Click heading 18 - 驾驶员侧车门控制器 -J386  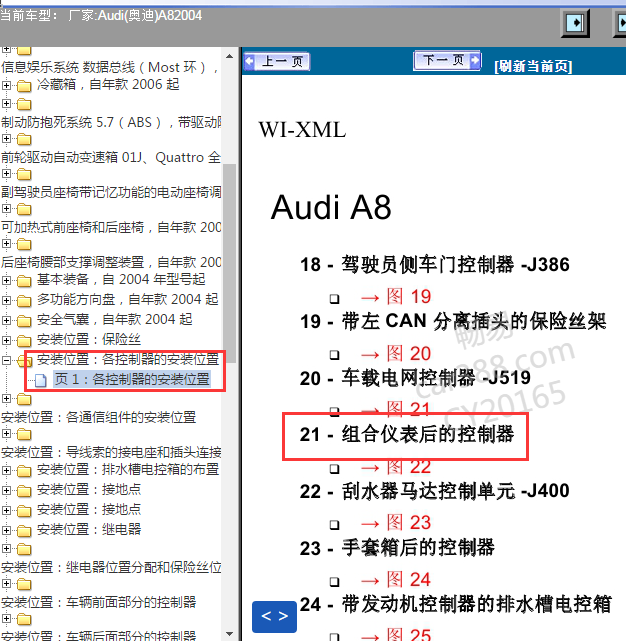tap(434, 264)
